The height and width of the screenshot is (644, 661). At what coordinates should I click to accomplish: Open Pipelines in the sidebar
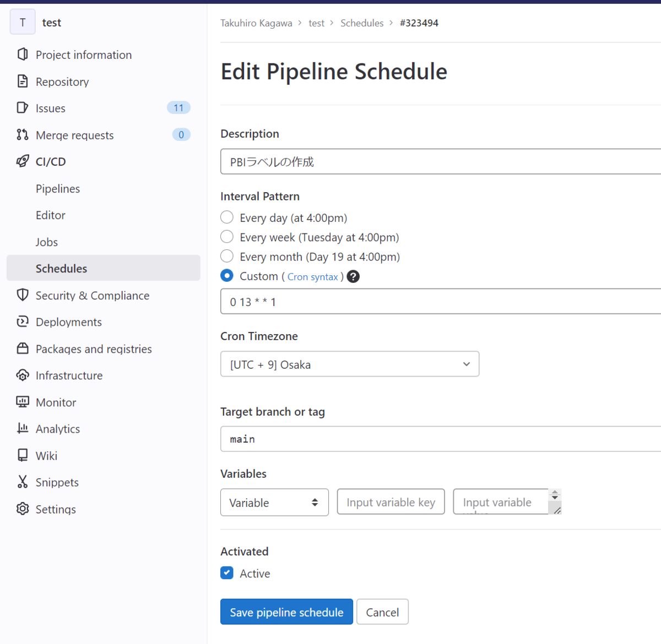pyautogui.click(x=58, y=189)
